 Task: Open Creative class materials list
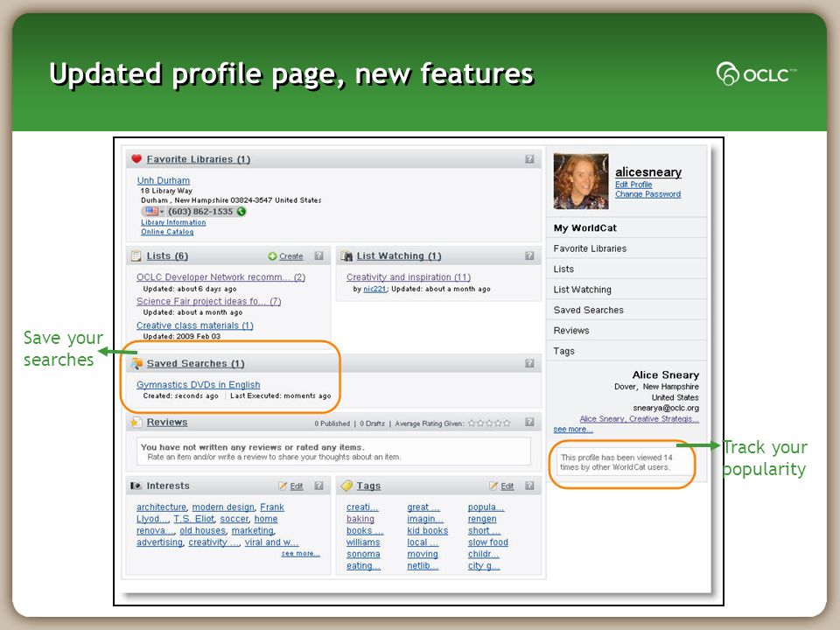(194, 325)
